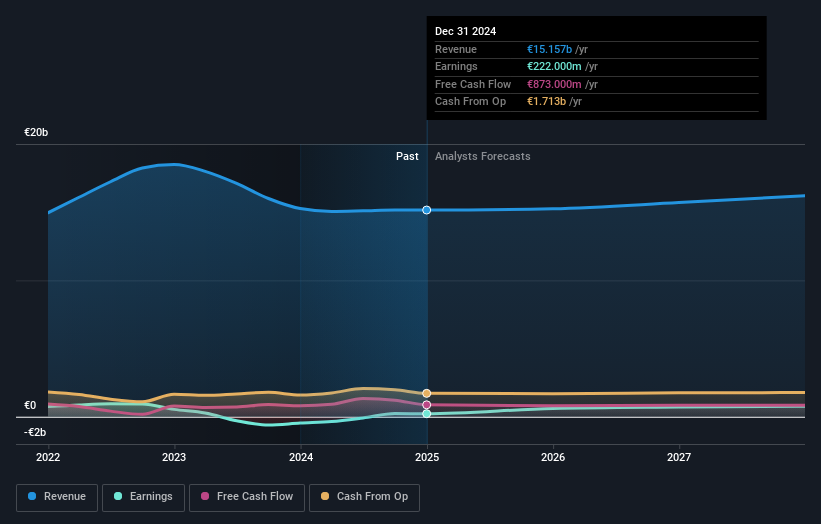The height and width of the screenshot is (524, 821).
Task: Click the 2022 x-axis label
Action: (48, 457)
